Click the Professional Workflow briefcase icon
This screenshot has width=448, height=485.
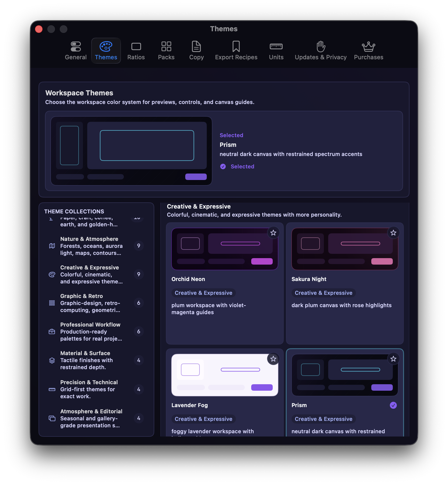point(52,331)
